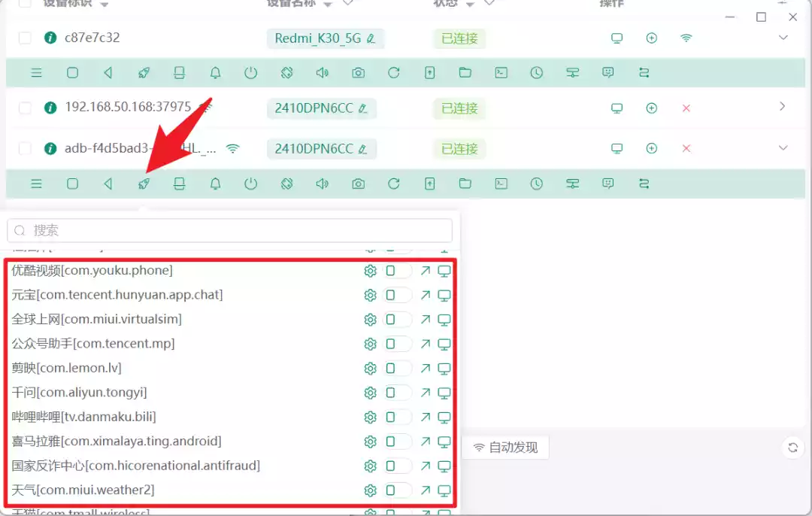812x516 pixels.
Task: Toggle switch for 国家反诈中心 app
Action: pyautogui.click(x=397, y=466)
